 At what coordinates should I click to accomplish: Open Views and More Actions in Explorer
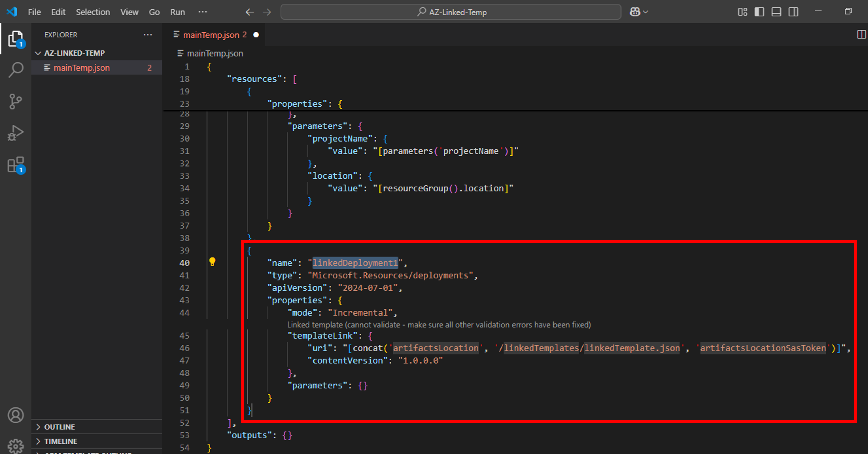[148, 34]
